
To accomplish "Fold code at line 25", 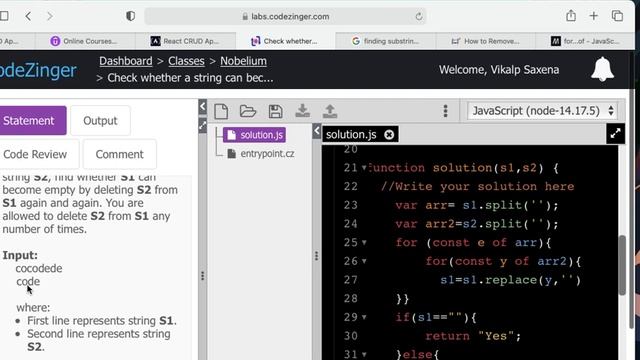I will [364, 242].
